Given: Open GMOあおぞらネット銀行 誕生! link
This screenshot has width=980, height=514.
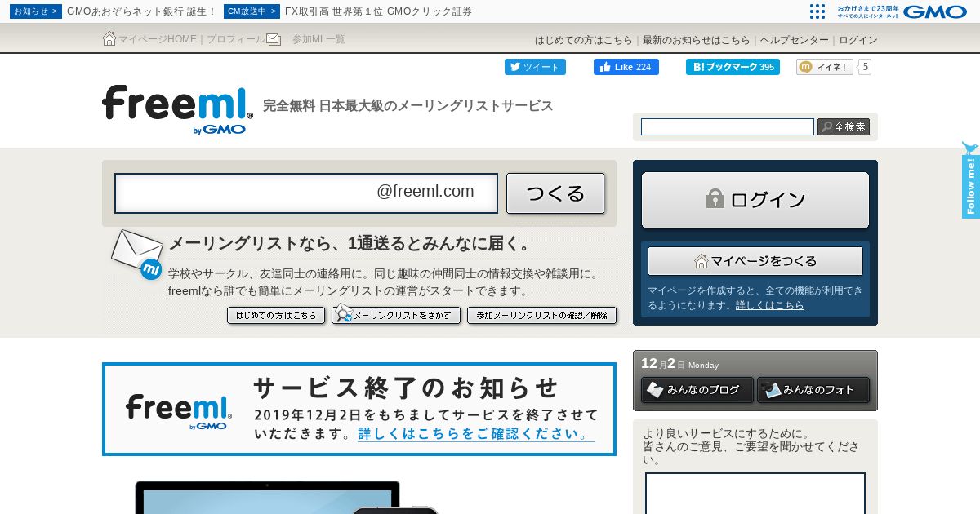Looking at the screenshot, I should (141, 11).
